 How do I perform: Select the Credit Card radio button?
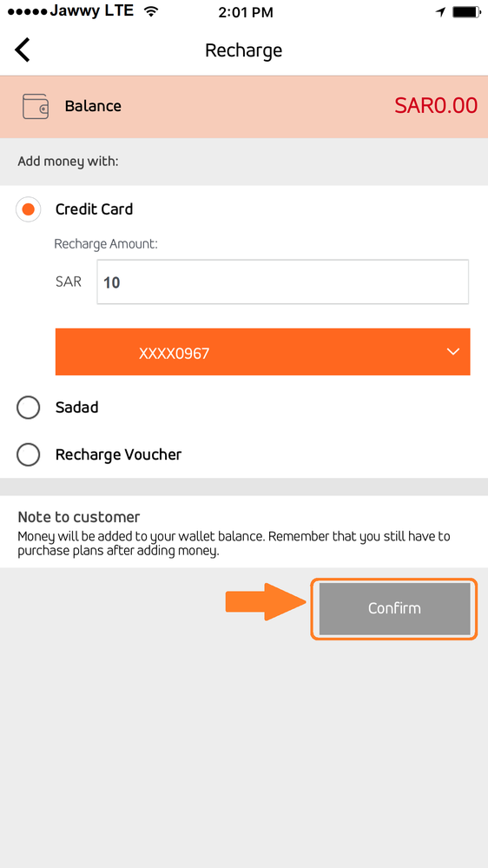pos(28,209)
